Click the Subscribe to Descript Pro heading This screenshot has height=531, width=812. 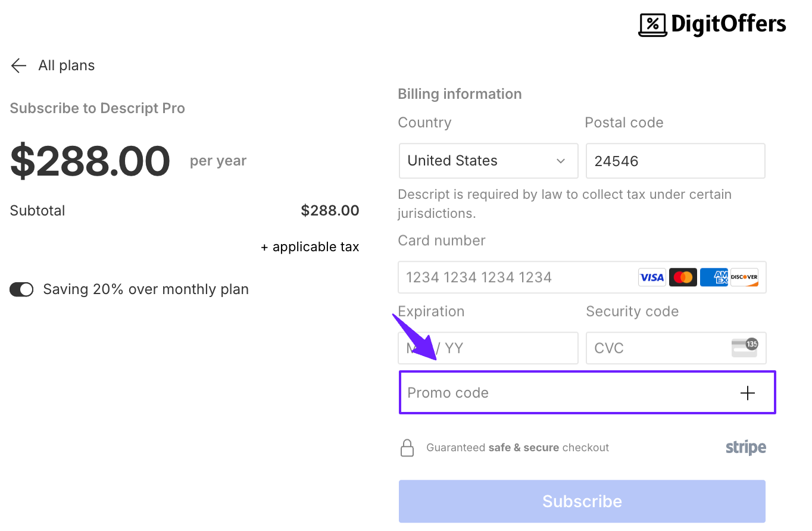[98, 108]
